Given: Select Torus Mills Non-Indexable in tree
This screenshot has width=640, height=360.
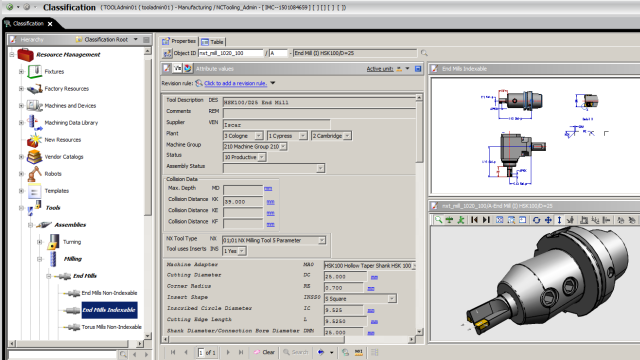Looking at the screenshot, I should (x=111, y=327).
